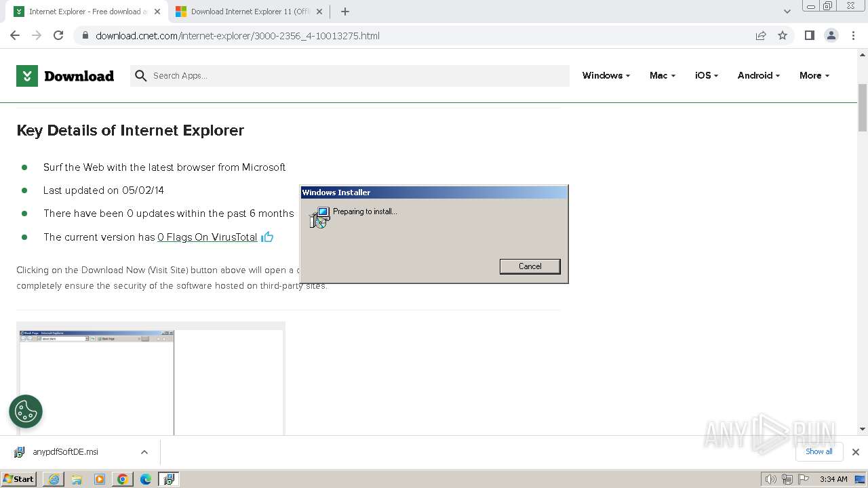The height and width of the screenshot is (488, 868).
Task: Click the Windows Installer package icon in dialog
Action: point(319,218)
